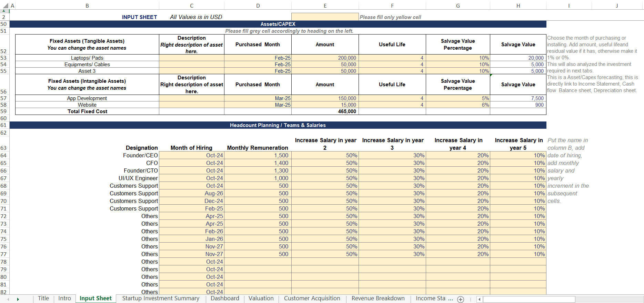This screenshot has height=303, width=644.
Task: Show more sheet tabs via ellipsis
Action: point(450,299)
